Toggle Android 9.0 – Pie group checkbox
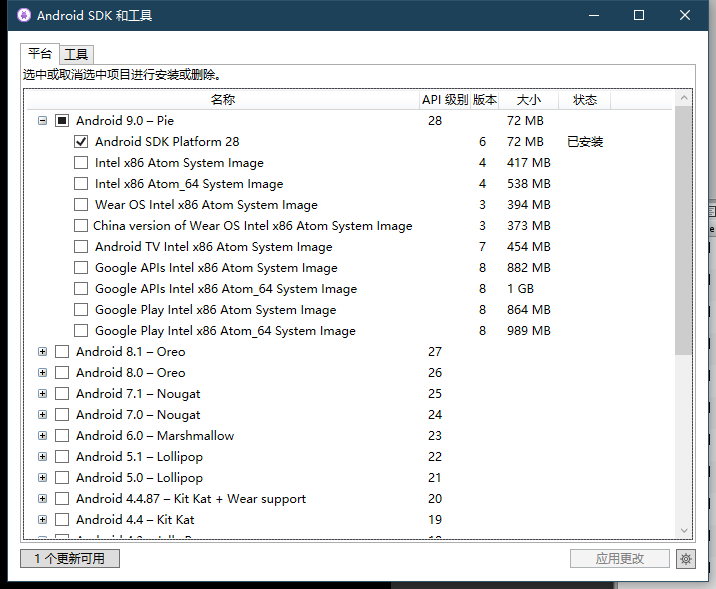Image resolution: width=716 pixels, height=589 pixels. coord(62,121)
